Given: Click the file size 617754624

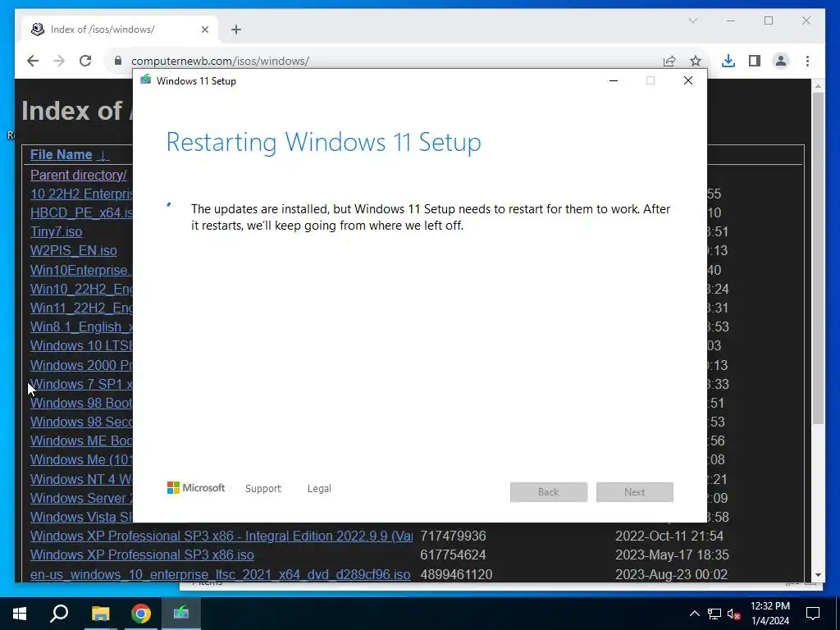Looking at the screenshot, I should click(453, 555).
